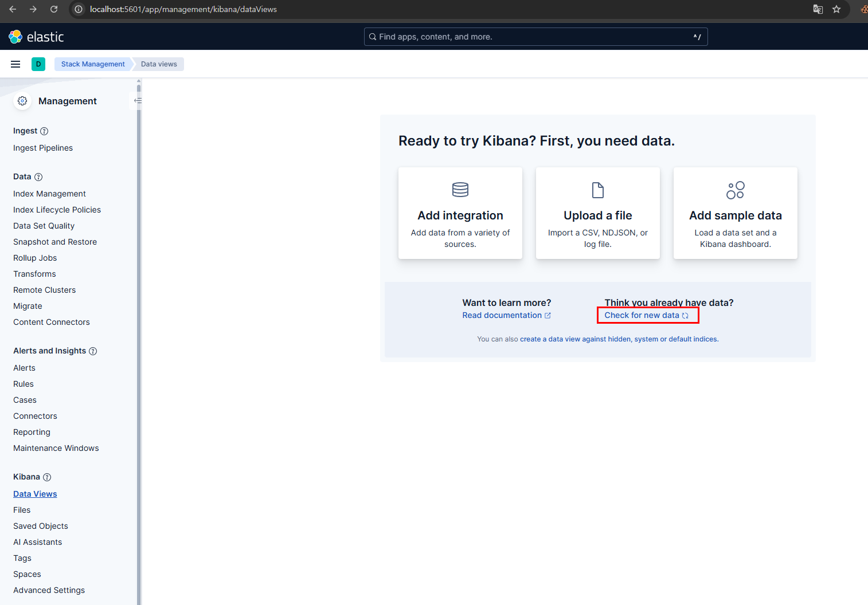Open the hamburger navigation menu
The image size is (868, 605).
point(15,64)
